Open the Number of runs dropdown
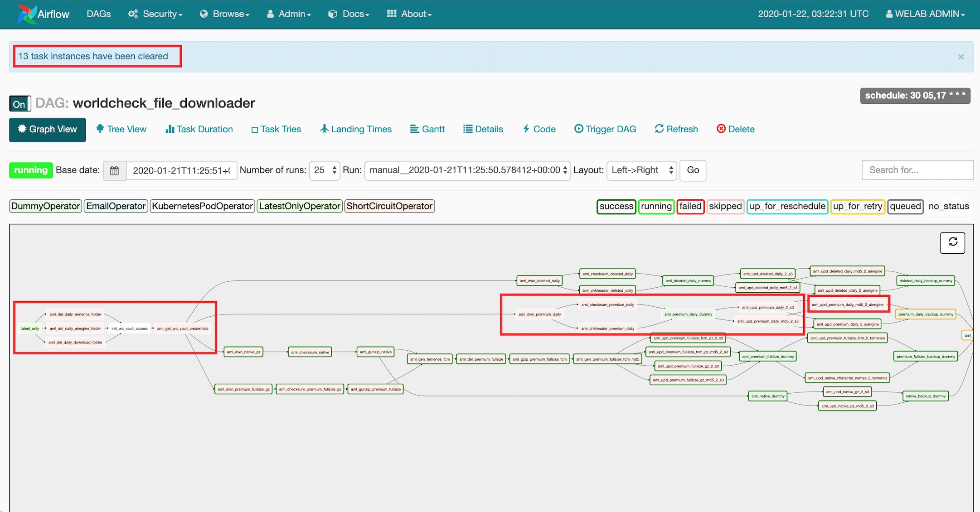This screenshot has width=980, height=512. pyautogui.click(x=325, y=170)
